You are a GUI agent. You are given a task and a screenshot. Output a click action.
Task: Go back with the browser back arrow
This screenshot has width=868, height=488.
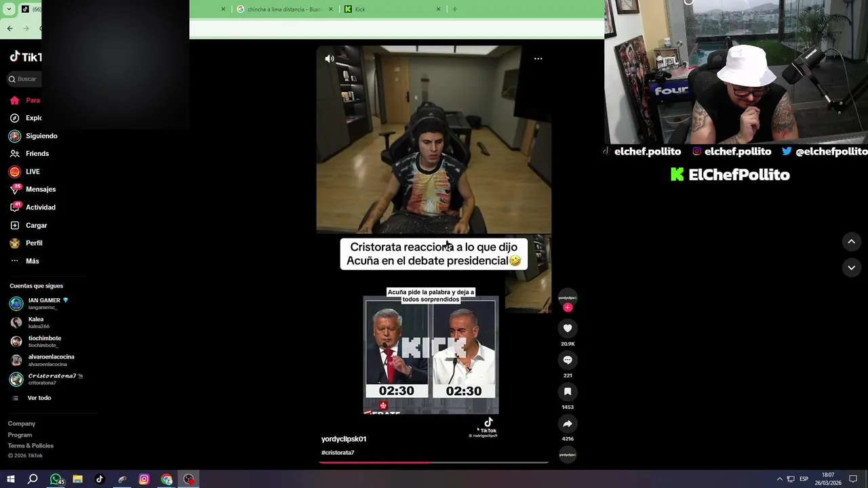9,28
